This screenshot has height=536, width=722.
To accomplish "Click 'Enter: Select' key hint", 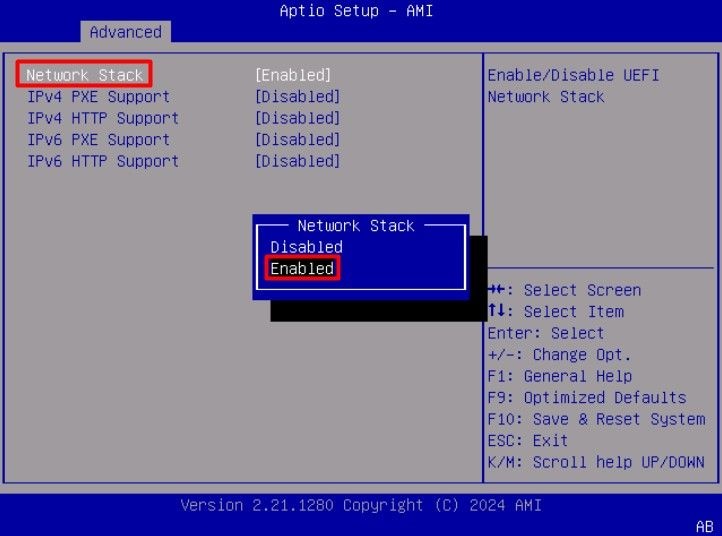I will (546, 333).
